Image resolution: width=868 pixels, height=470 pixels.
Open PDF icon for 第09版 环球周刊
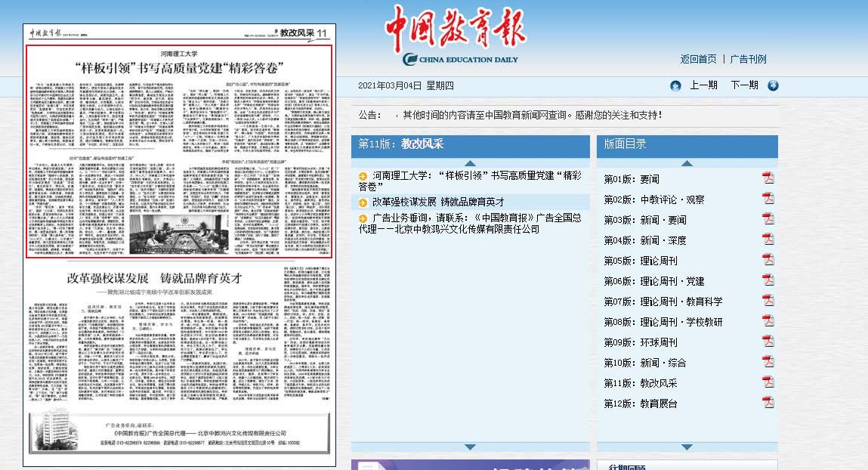(768, 342)
